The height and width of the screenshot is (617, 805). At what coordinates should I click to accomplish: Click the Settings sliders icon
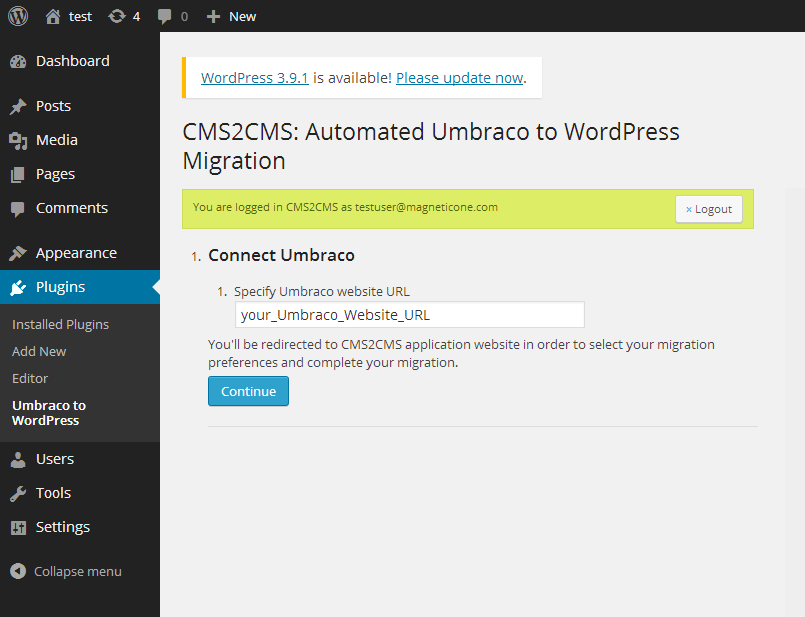tap(18, 527)
